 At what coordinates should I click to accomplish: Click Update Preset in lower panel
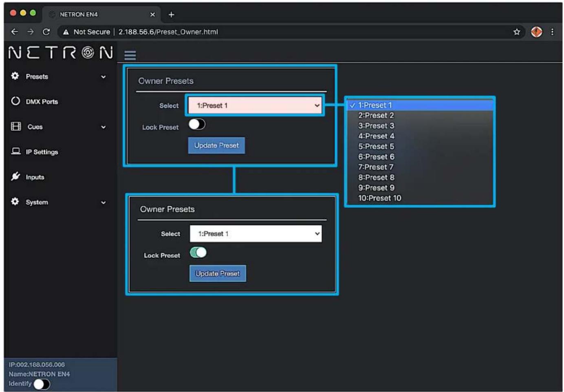(x=218, y=273)
